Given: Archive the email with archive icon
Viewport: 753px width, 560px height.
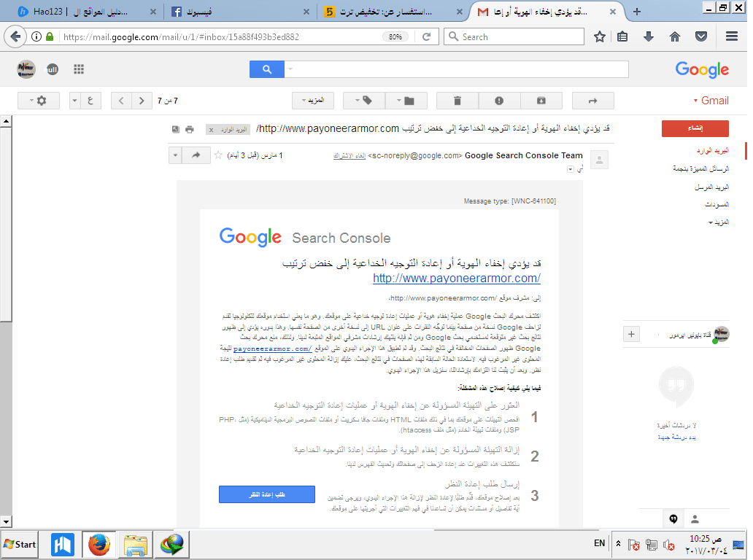Looking at the screenshot, I should (x=541, y=101).
